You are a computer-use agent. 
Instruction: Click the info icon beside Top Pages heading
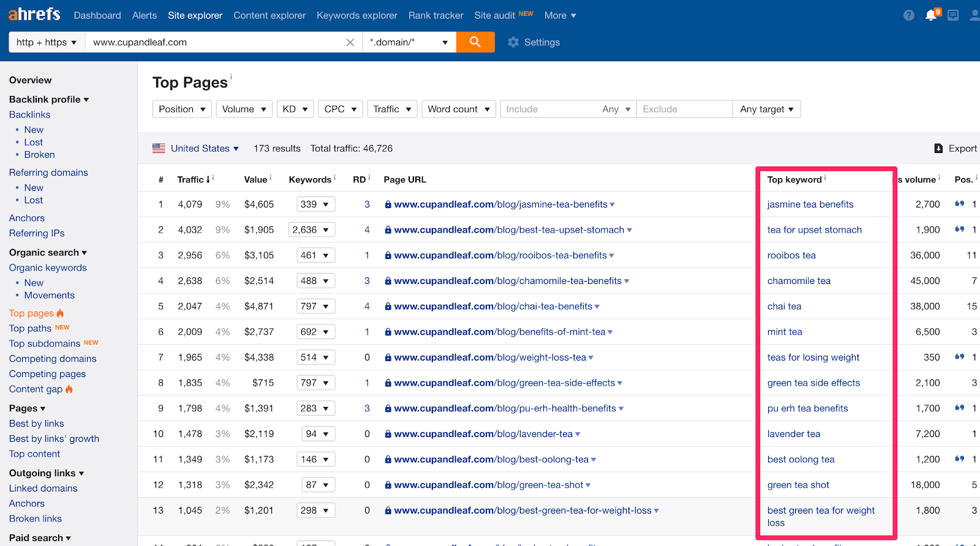tap(231, 77)
